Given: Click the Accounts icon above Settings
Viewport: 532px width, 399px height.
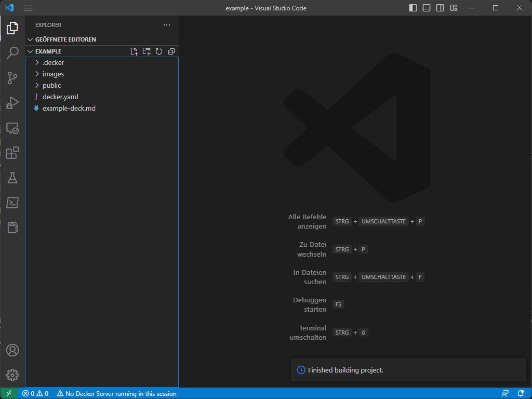Looking at the screenshot, I should (12, 350).
